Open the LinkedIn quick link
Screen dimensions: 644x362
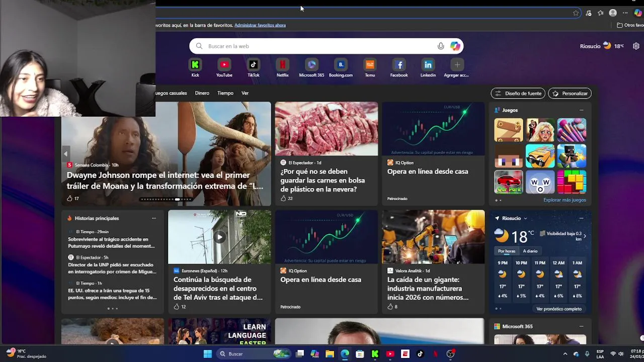point(428,65)
